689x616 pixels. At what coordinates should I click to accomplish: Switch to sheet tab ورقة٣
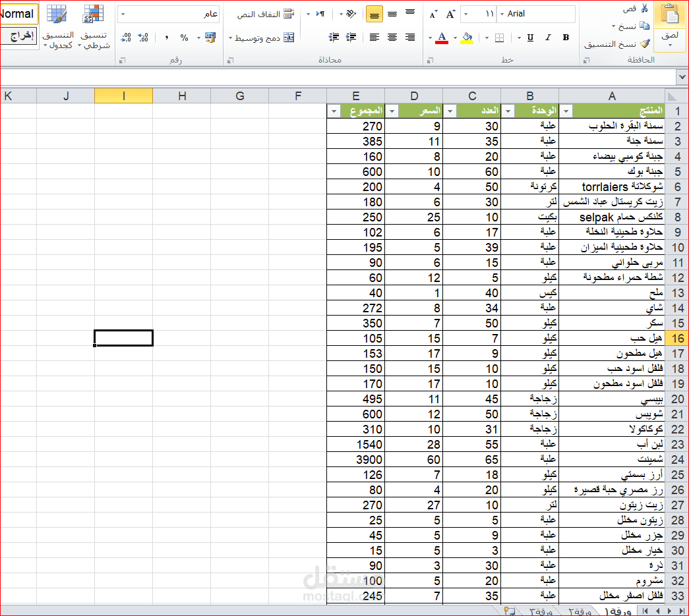point(541,611)
